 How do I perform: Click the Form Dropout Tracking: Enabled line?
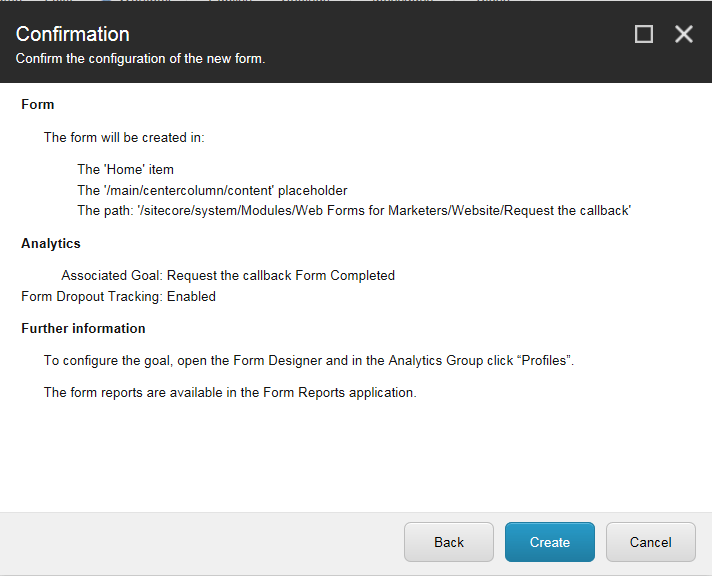(x=118, y=296)
